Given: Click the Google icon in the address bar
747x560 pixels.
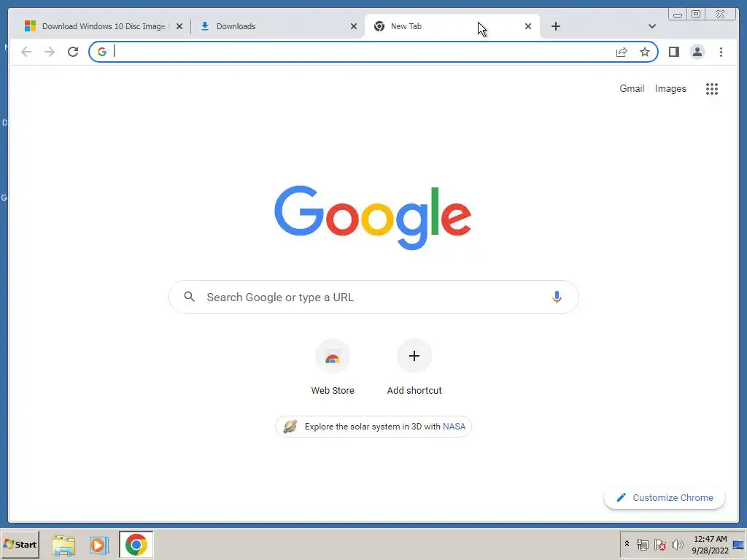Looking at the screenshot, I should 102,52.
